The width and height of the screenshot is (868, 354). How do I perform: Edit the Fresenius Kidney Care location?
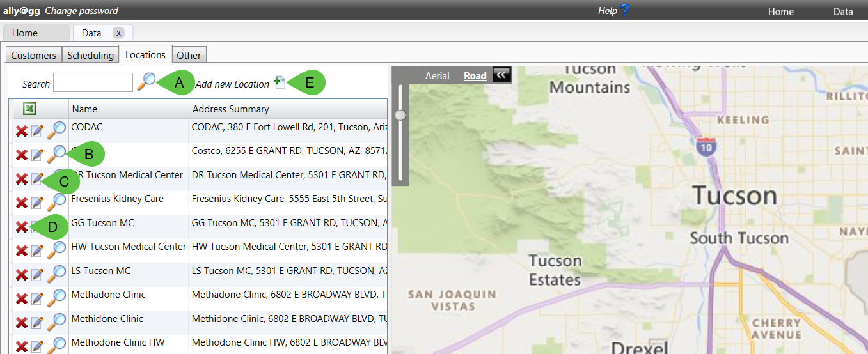coord(37,203)
